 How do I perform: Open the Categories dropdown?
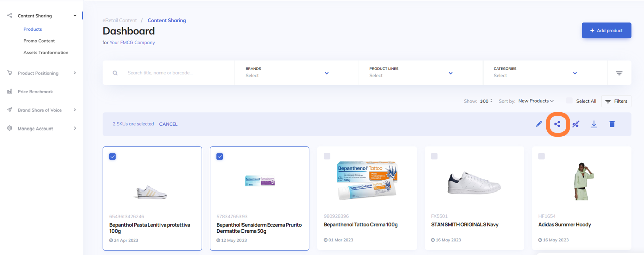tap(545, 73)
